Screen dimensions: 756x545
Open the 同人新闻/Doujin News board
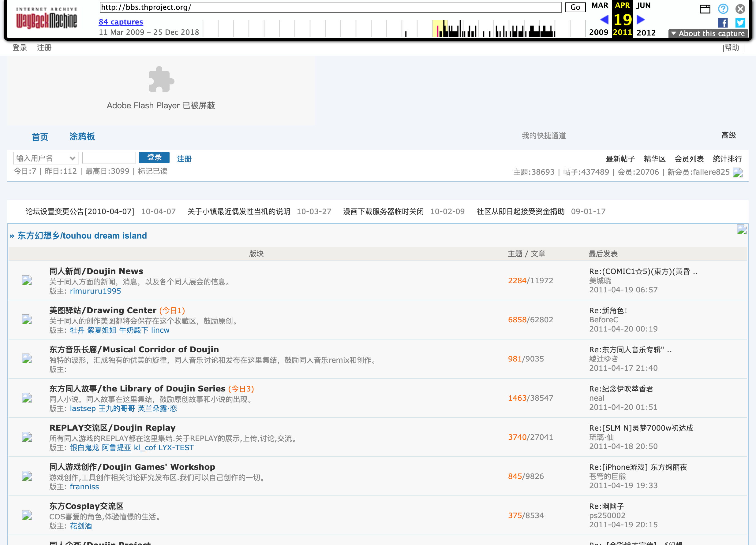(96, 271)
